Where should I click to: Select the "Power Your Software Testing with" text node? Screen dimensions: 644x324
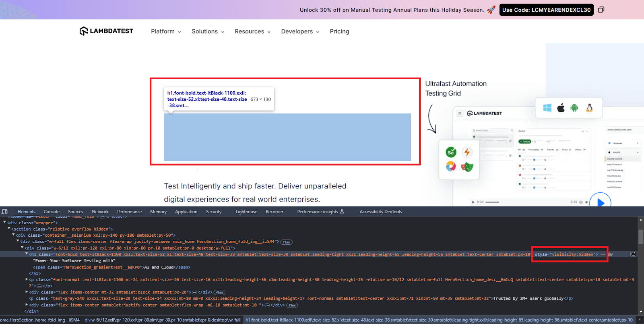(x=74, y=261)
